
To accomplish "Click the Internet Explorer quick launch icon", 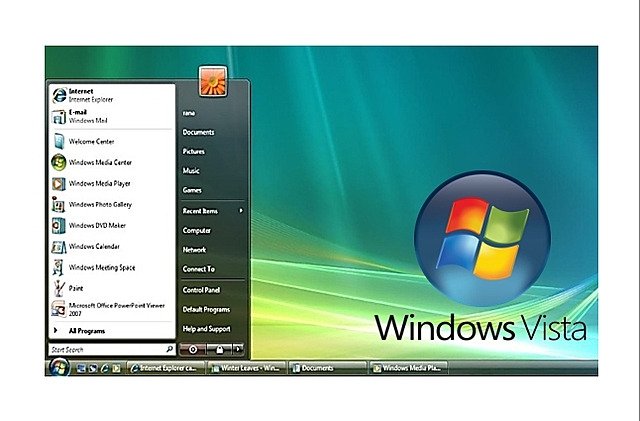I will click(x=104, y=368).
